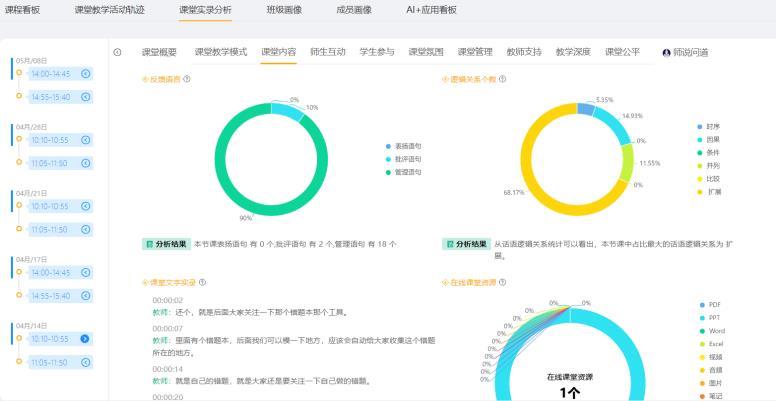Screen dimensions: 776x401
Task: Click transcript timestamp 00:00:07
Action: (168, 329)
